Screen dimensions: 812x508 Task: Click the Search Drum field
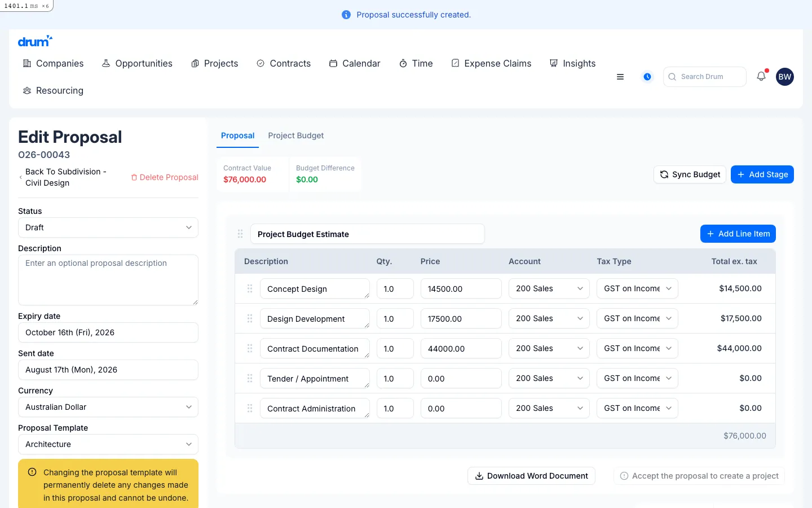[705, 77]
